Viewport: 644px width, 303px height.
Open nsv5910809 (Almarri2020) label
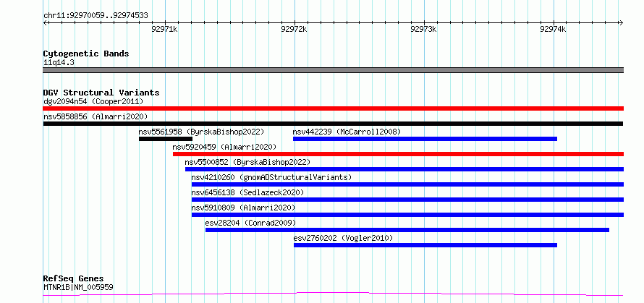[x=244, y=208]
